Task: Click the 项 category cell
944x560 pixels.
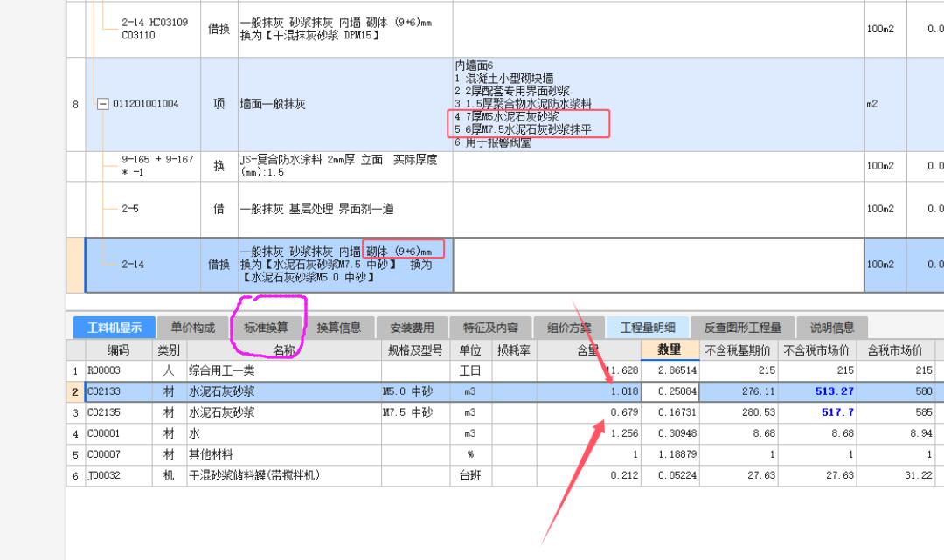Action: click(x=219, y=104)
